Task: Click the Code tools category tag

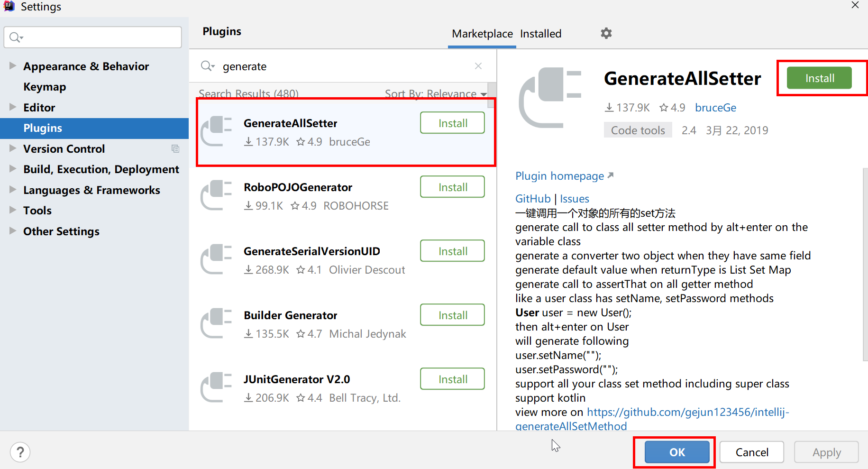Action: [x=638, y=130]
